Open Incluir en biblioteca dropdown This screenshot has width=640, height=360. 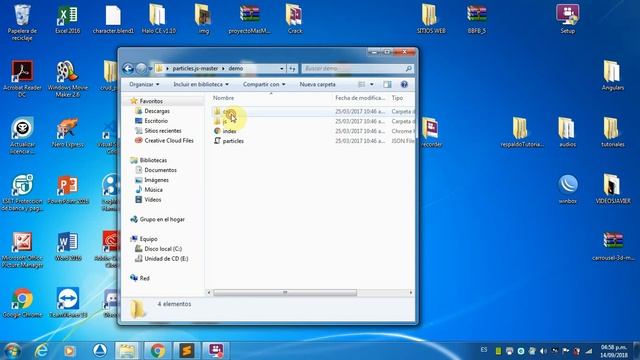tap(201, 84)
